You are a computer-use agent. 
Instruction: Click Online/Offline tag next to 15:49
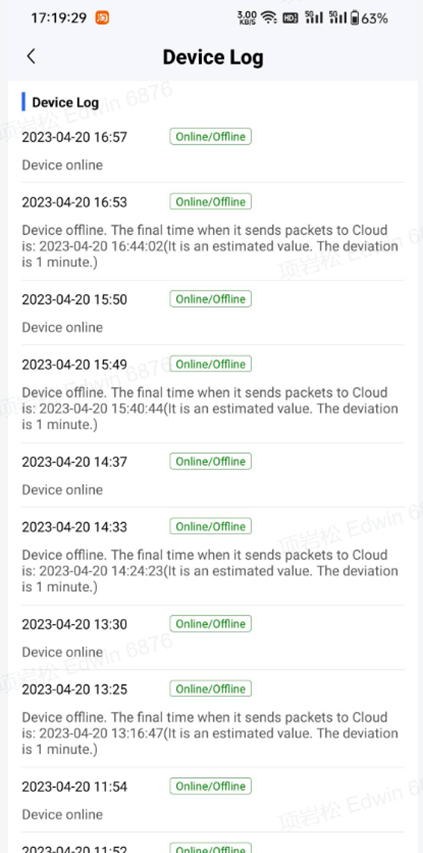click(210, 364)
